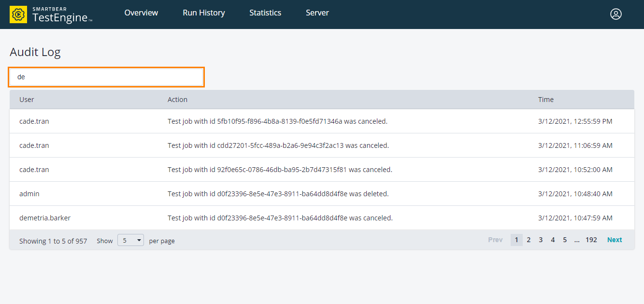This screenshot has width=644, height=304.
Task: Select page 3 in the pagination
Action: [x=541, y=239]
